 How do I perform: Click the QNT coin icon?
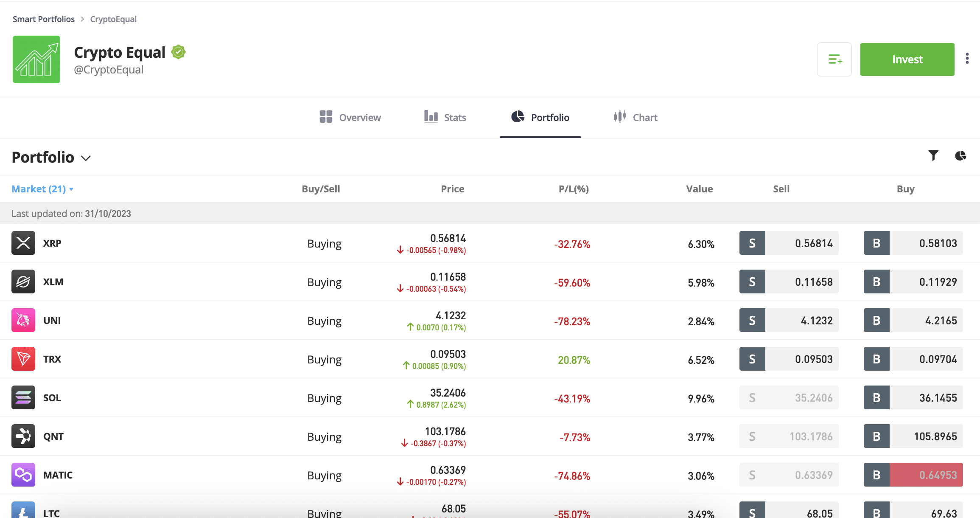(x=23, y=436)
